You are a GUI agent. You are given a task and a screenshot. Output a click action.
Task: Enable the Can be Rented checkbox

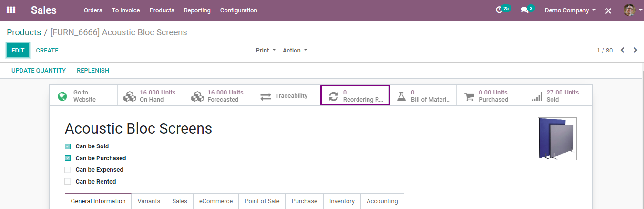pos(68,181)
